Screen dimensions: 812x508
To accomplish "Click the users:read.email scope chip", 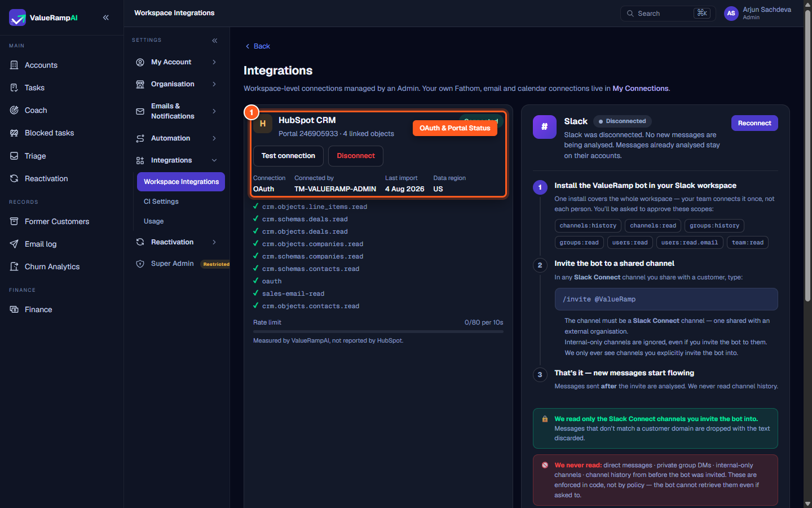I will point(690,243).
